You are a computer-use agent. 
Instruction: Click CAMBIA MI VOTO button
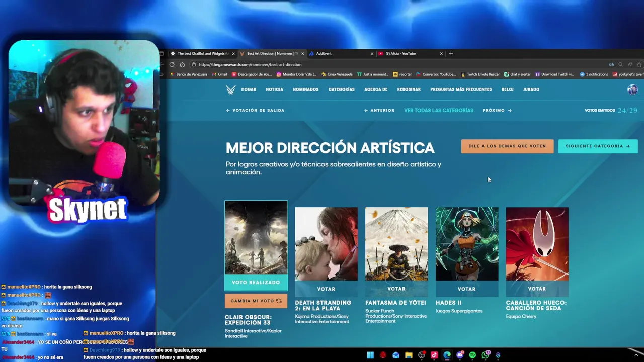tap(256, 301)
